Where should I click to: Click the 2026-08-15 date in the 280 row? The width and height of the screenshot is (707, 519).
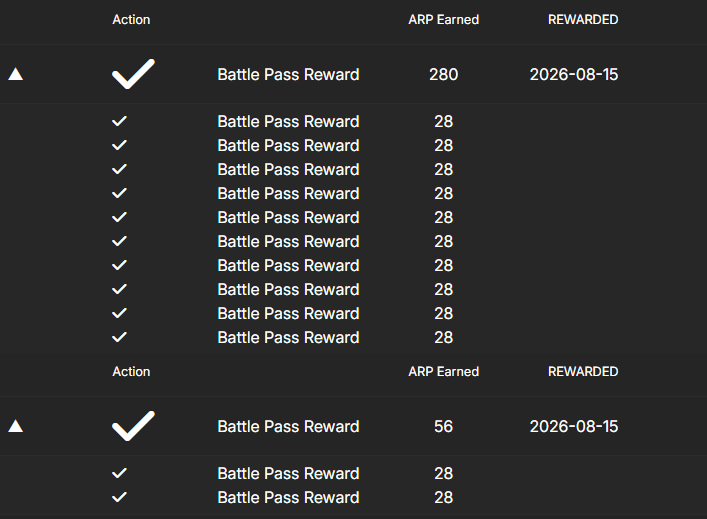point(574,74)
